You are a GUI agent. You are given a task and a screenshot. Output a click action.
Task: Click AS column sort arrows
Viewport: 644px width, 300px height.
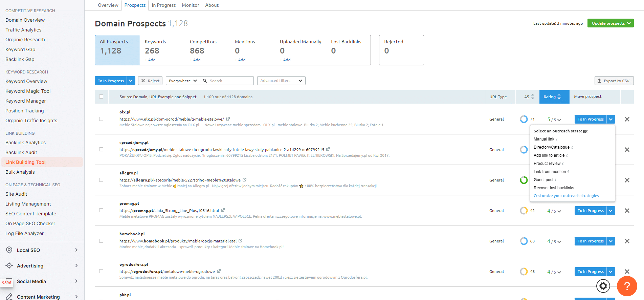coord(533,97)
